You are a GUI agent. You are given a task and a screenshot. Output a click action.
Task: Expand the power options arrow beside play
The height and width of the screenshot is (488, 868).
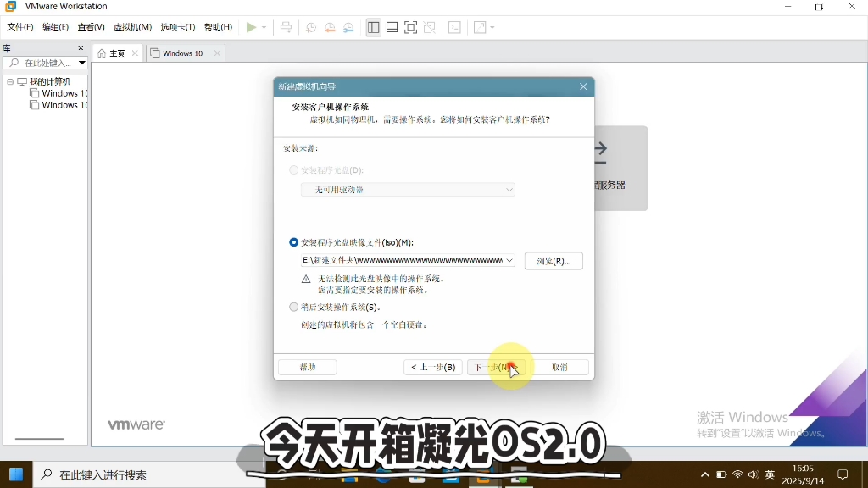[x=264, y=27]
